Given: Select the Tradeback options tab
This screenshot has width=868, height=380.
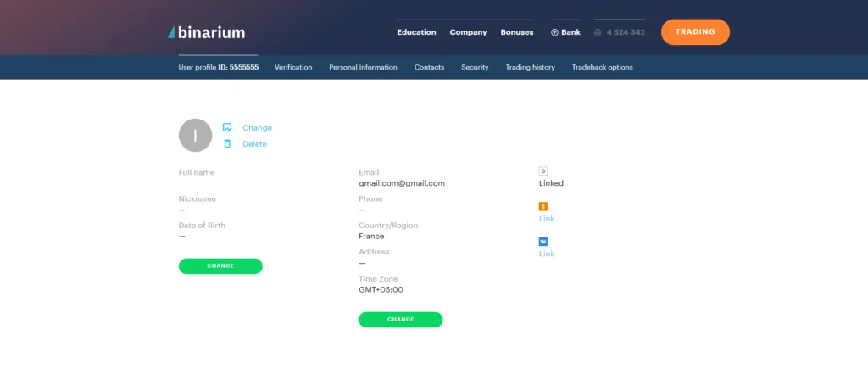Looking at the screenshot, I should pyautogui.click(x=602, y=67).
